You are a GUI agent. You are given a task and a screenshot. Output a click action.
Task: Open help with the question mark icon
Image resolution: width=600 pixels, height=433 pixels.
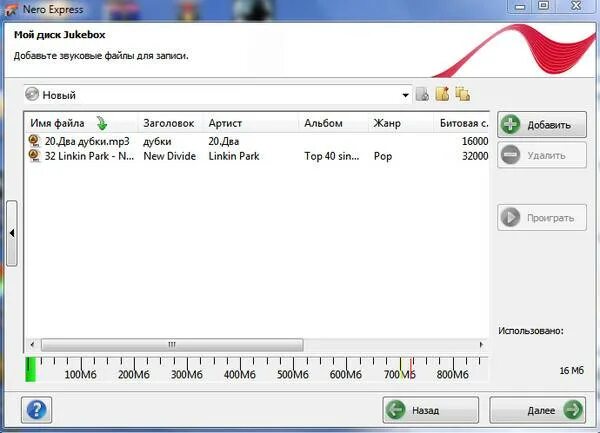pos(36,410)
